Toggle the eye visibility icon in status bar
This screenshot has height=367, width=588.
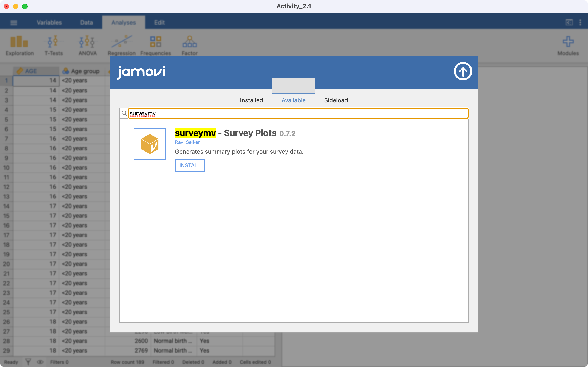tap(40, 362)
